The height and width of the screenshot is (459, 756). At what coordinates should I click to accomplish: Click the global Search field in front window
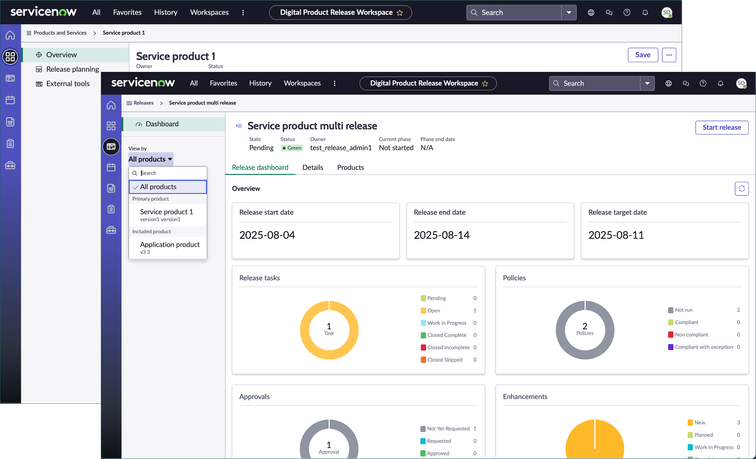(x=595, y=83)
